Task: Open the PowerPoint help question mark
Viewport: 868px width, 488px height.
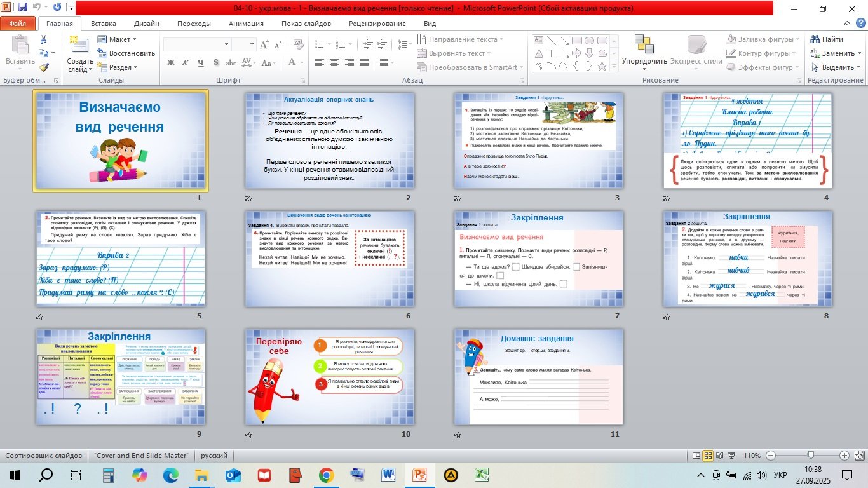Action: (x=860, y=24)
